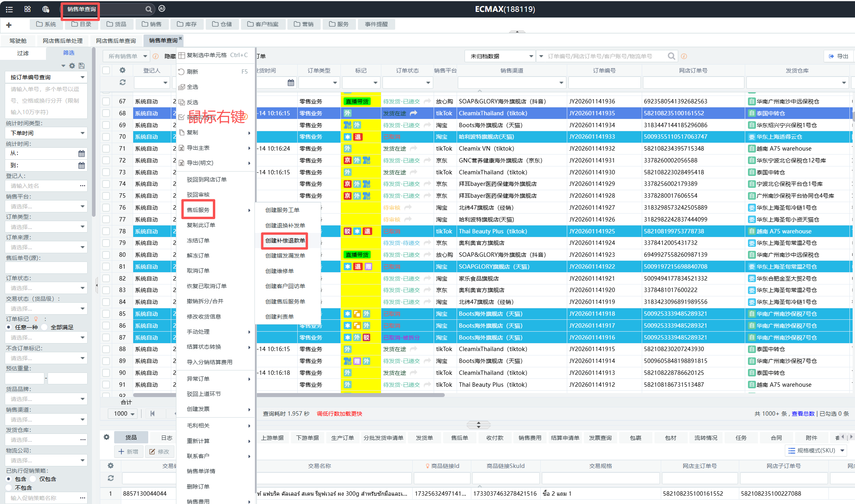Expand the 未归档数据 dropdown
Image resolution: width=855 pixels, height=504 pixels.
(501, 56)
